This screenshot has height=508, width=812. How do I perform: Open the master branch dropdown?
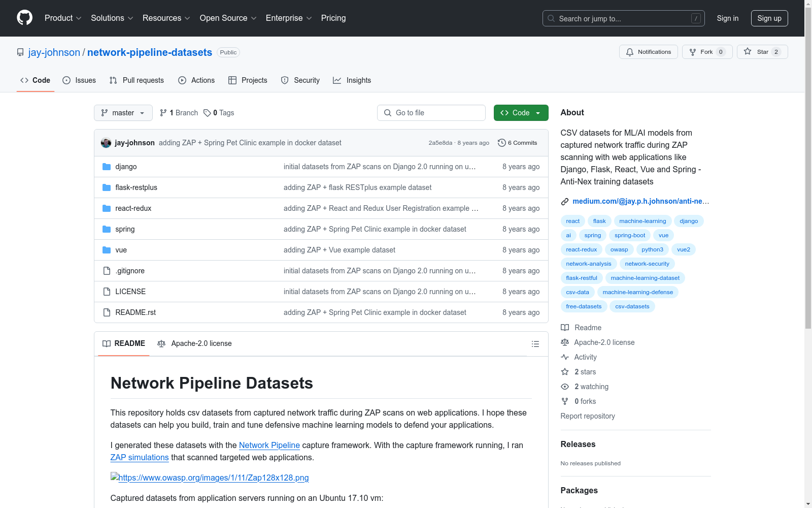pos(123,113)
